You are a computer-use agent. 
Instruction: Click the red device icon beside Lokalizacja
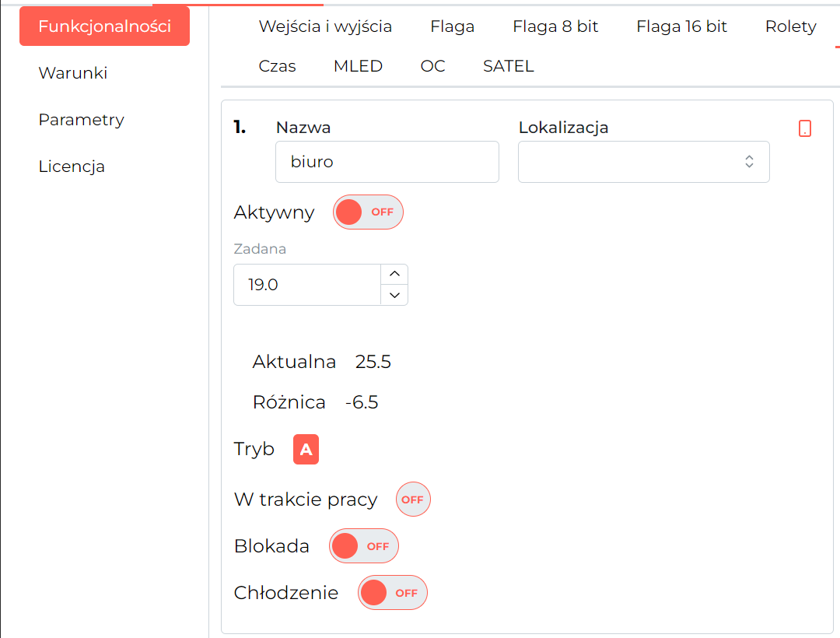point(805,128)
